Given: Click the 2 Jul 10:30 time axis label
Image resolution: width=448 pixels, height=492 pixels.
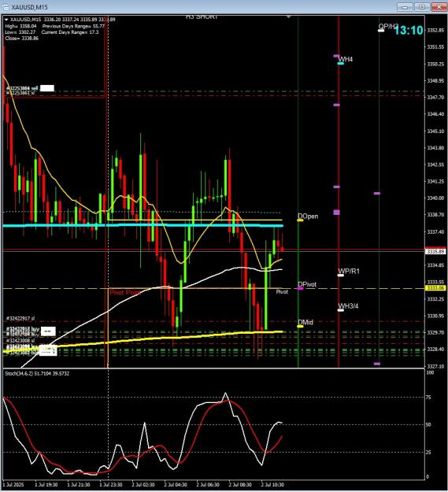Looking at the screenshot, I should tap(272, 485).
